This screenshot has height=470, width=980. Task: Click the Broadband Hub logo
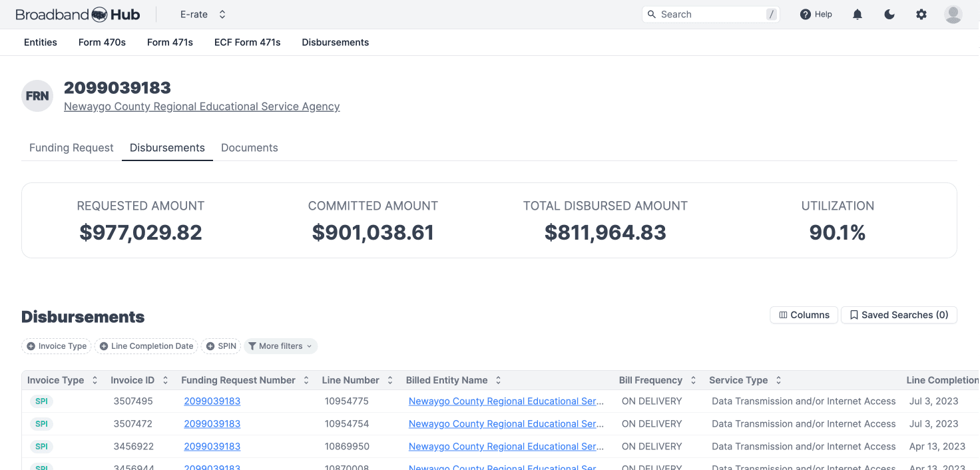point(78,13)
